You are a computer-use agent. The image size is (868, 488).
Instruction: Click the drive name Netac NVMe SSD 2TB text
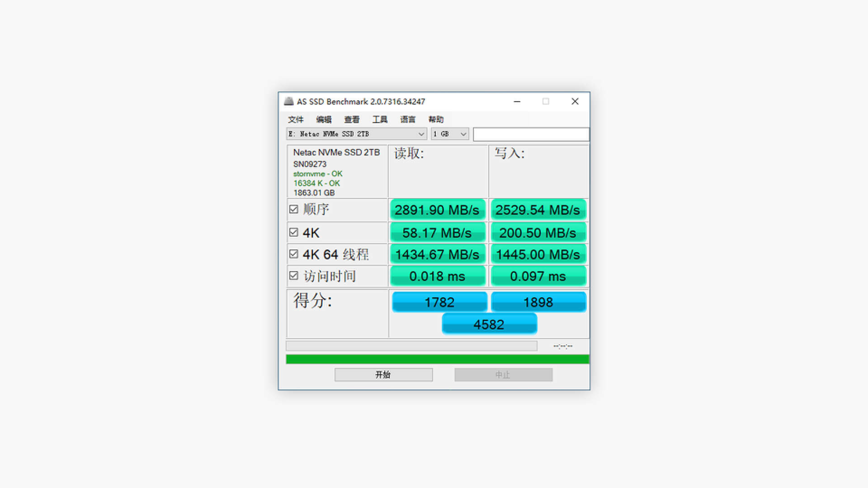pyautogui.click(x=336, y=152)
